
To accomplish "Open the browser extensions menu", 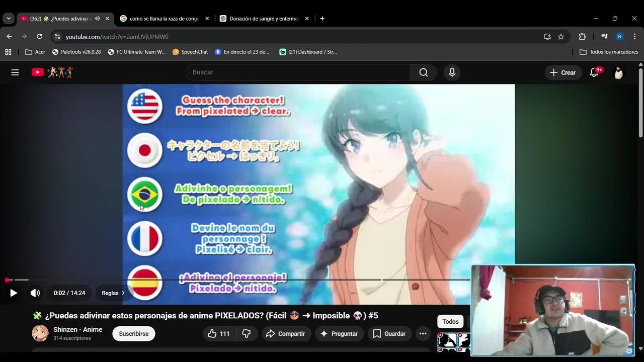I will tap(582, 37).
